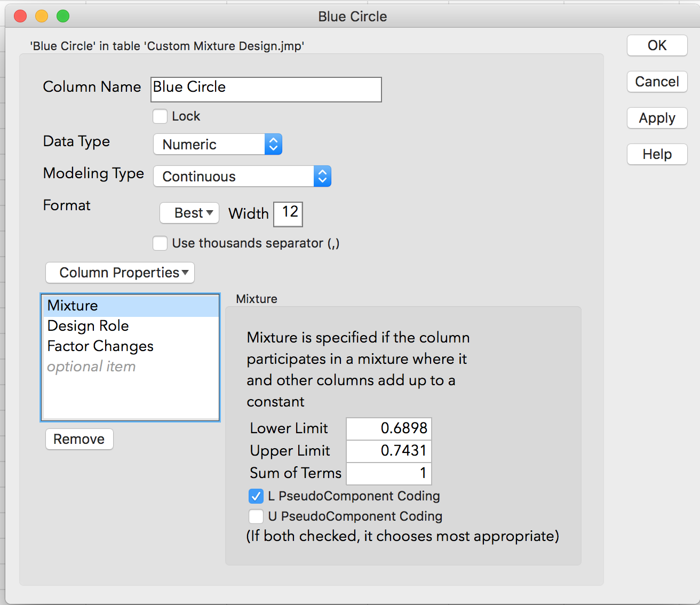Enable U PseudoComponent Coding
The width and height of the screenshot is (700, 605).
coord(256,516)
